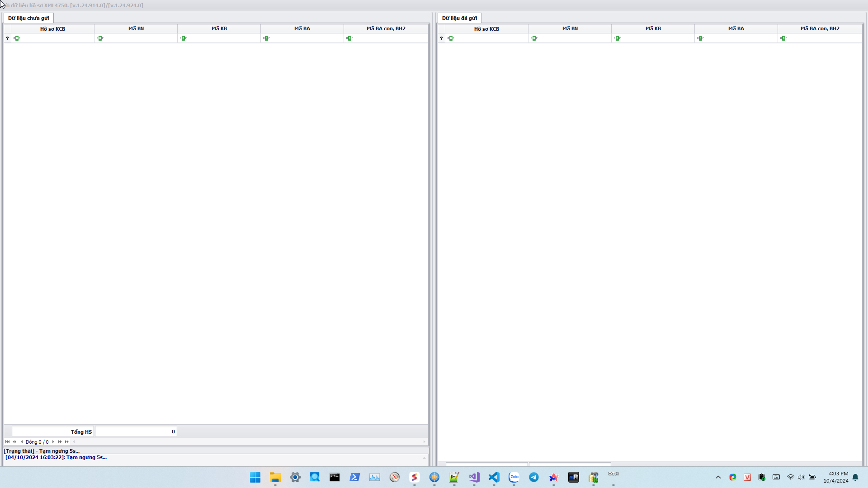
Task: Sort by 'Hồ sơ KCB' column in the sent grid
Action: 486,29
